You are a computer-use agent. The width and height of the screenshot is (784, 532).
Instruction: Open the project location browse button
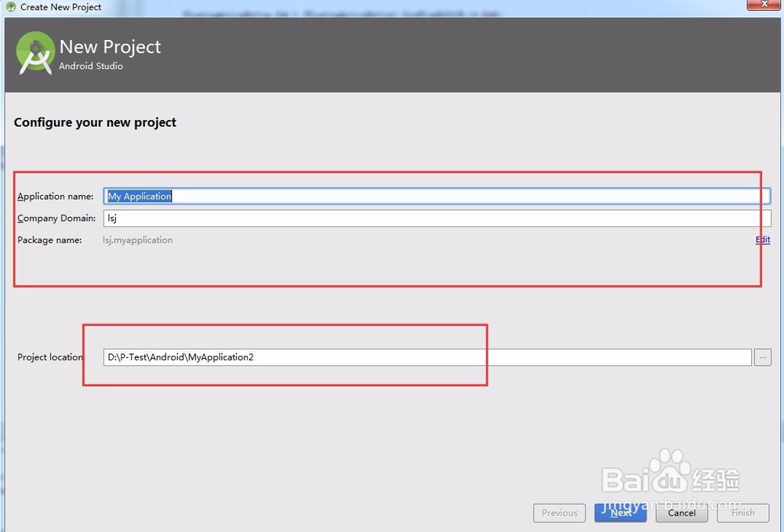coord(763,357)
